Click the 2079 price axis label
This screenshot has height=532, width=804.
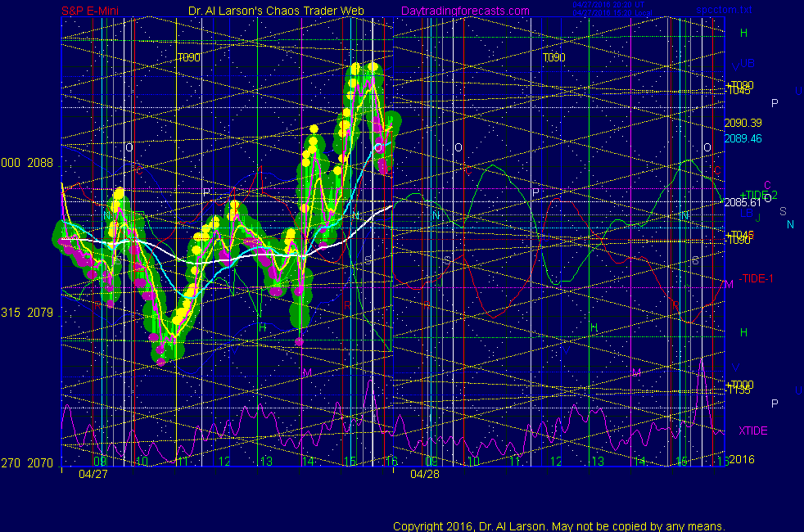(41, 313)
